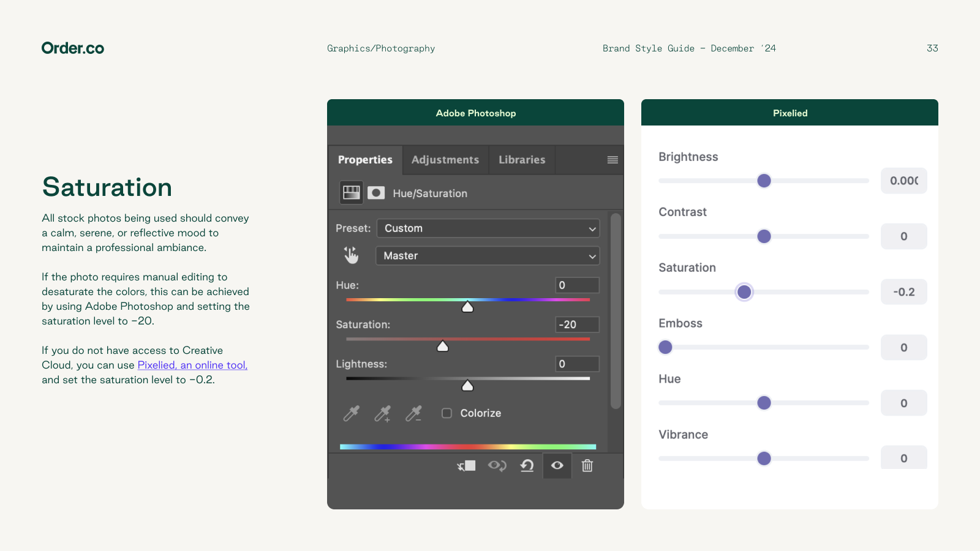Click the 'Saturation' page heading

[x=107, y=187]
